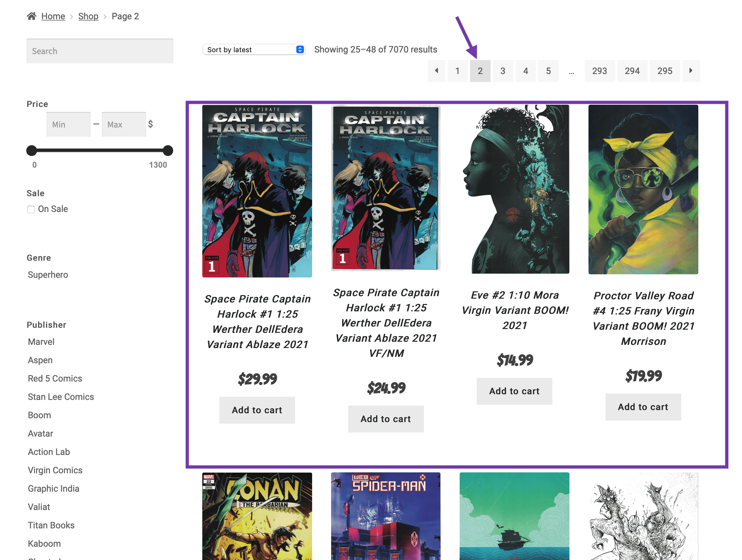Go to next page arrow
Image resolution: width=742 pixels, height=560 pixels.
[x=691, y=71]
